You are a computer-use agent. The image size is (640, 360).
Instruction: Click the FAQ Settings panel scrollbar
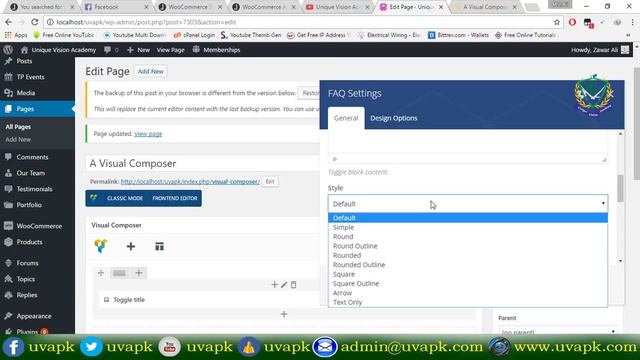pos(620,188)
